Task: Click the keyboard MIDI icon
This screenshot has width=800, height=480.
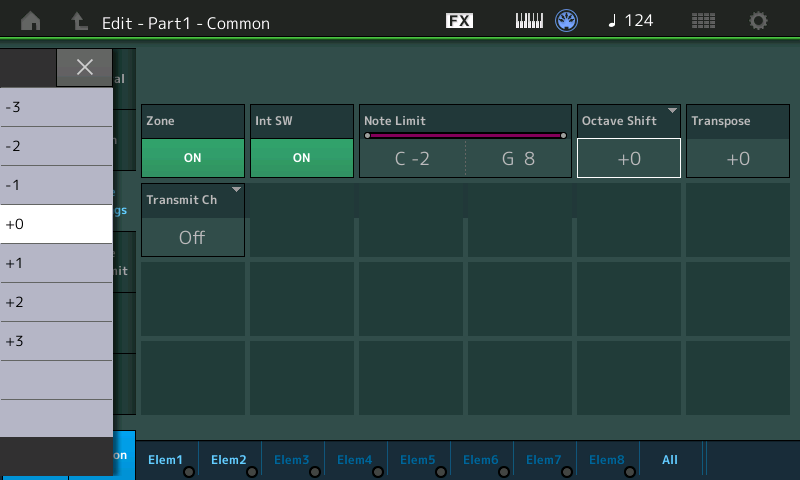Action: (x=529, y=20)
